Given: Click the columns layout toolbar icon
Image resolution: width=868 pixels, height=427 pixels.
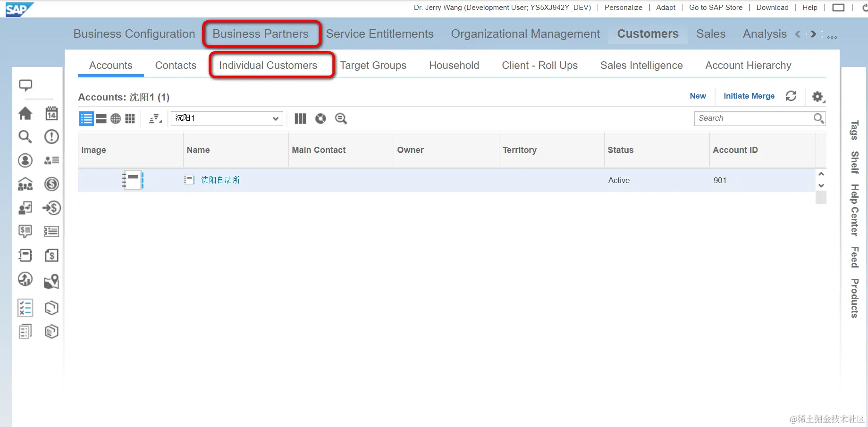Looking at the screenshot, I should [301, 118].
